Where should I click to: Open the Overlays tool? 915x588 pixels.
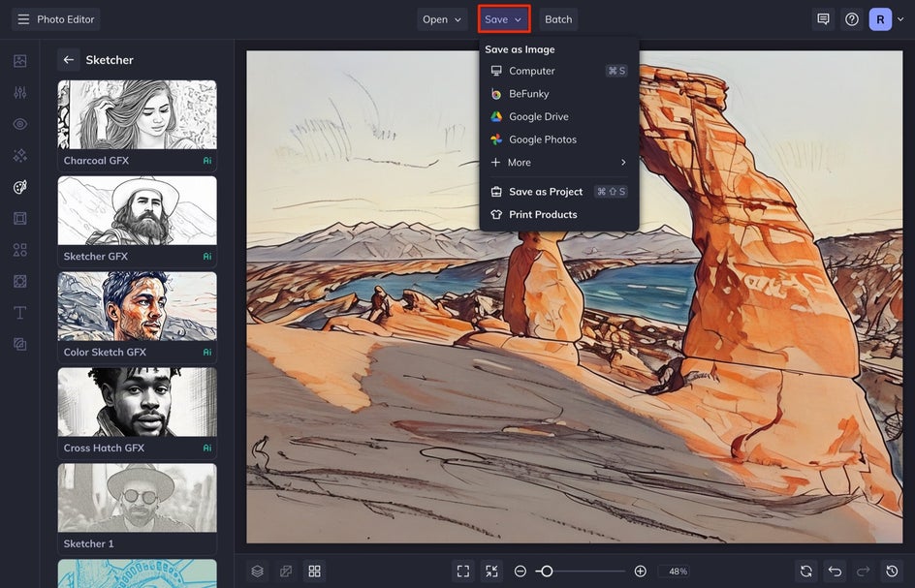(x=19, y=281)
